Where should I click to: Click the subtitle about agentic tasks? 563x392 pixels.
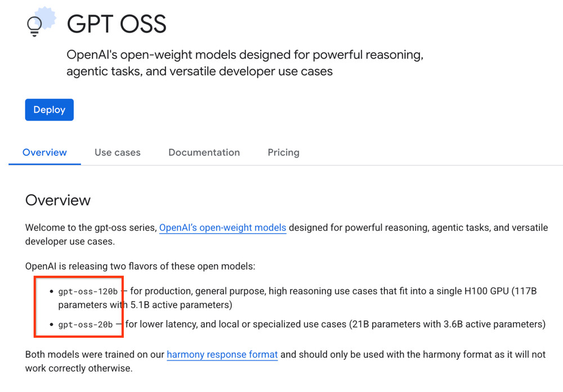(x=199, y=72)
